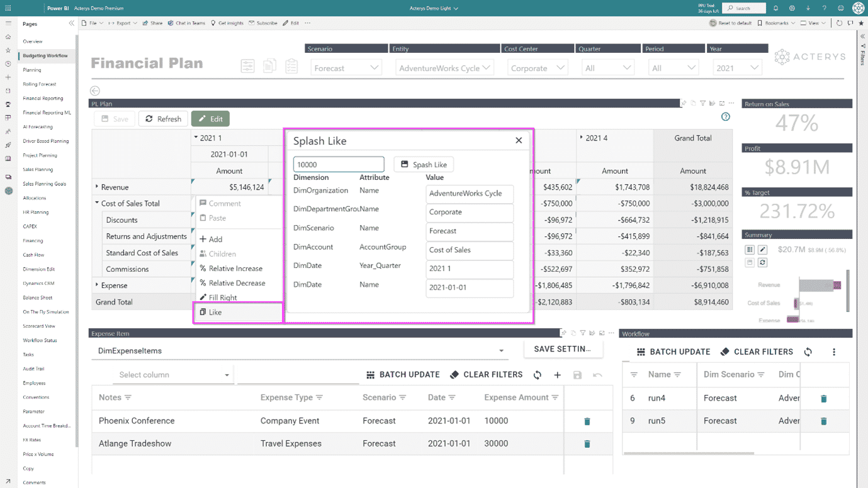Image resolution: width=868 pixels, height=488 pixels.
Task: Open the Period slicer dropdown
Action: point(674,68)
